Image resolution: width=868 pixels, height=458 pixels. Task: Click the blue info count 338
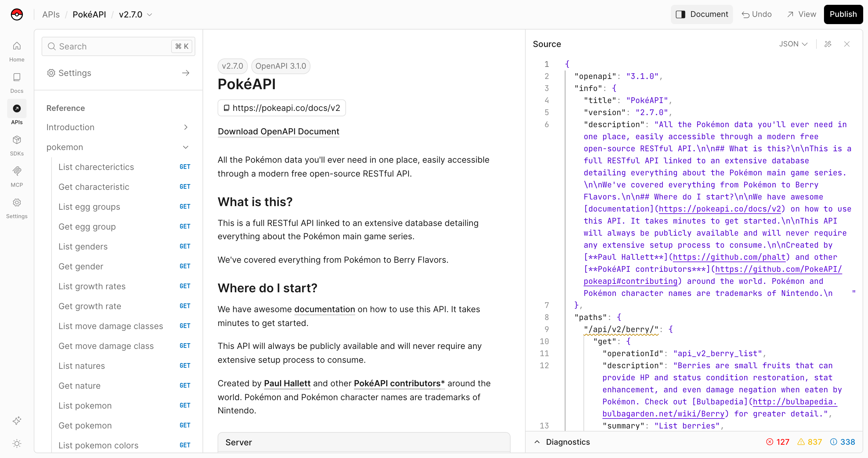click(842, 442)
